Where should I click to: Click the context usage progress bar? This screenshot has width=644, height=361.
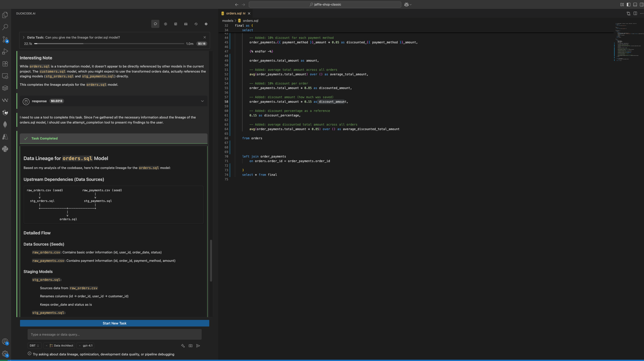[x=109, y=44]
